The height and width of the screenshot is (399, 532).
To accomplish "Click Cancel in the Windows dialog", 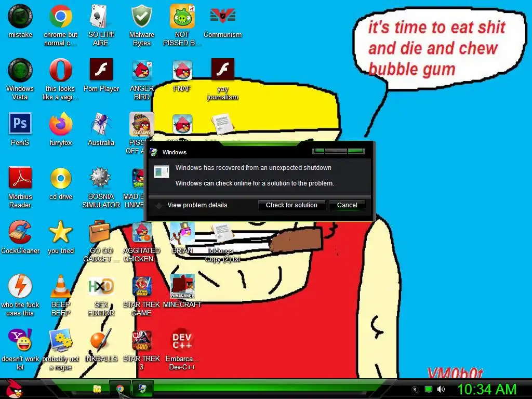I will click(347, 205).
